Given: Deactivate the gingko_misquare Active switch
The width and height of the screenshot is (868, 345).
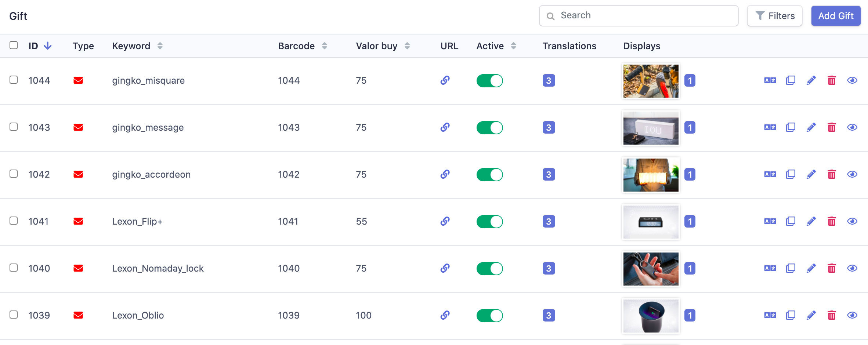Looking at the screenshot, I should pyautogui.click(x=489, y=81).
